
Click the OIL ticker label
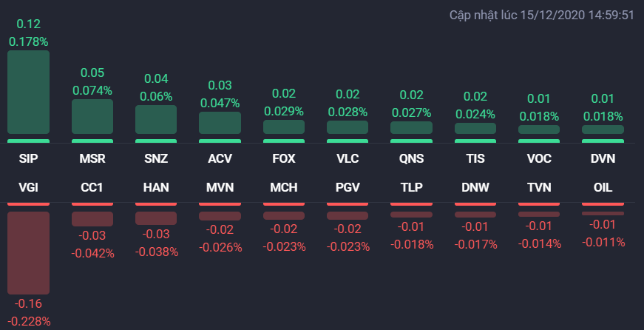point(603,187)
